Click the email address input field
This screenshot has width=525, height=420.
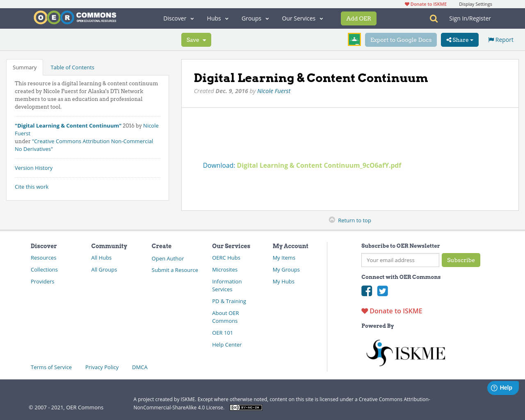400,260
